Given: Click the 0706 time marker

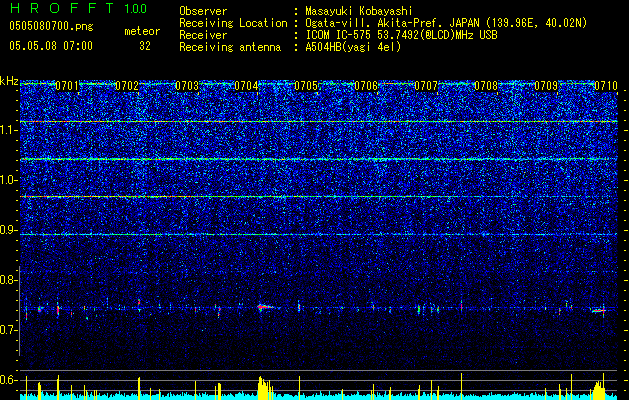Looking at the screenshot, I should tap(366, 86).
